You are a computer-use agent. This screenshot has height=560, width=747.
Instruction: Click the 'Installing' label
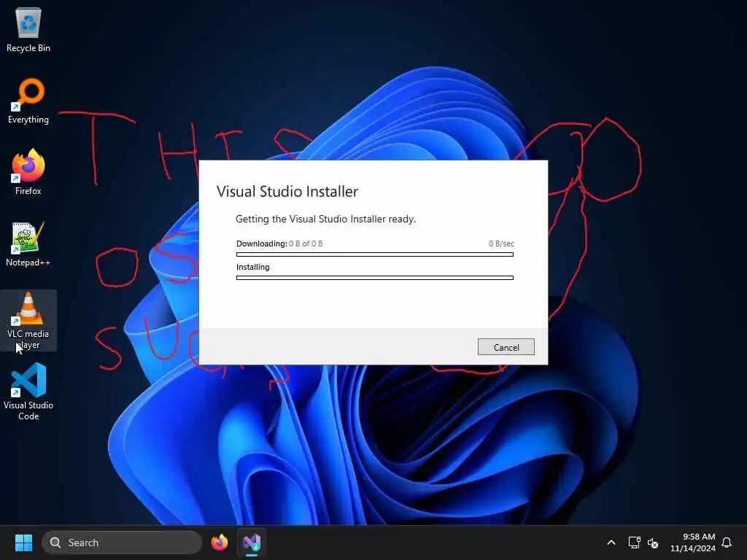click(253, 267)
